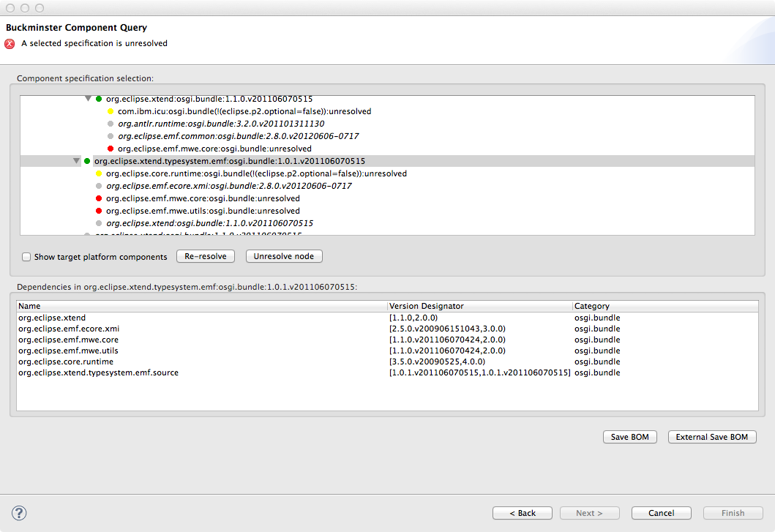Select org.eclipse.emf.ecore.xmi:osgi.bundle:2.8.0 tree row

[x=229, y=186]
